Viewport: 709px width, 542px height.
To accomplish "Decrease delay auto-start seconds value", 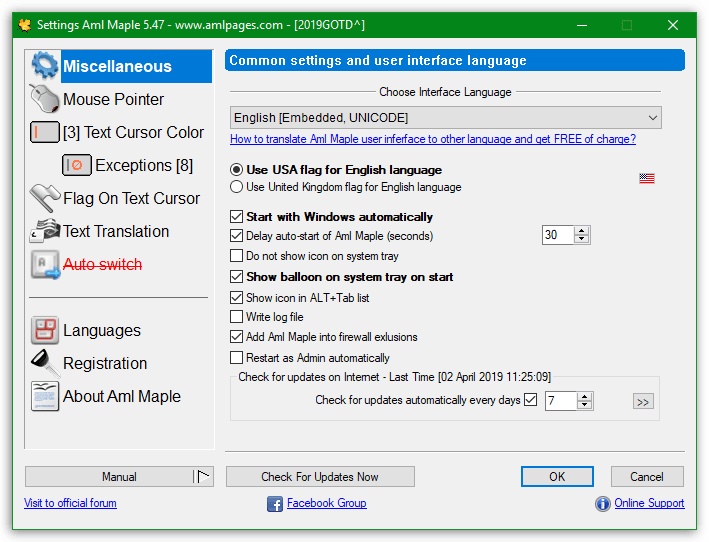I will [582, 240].
